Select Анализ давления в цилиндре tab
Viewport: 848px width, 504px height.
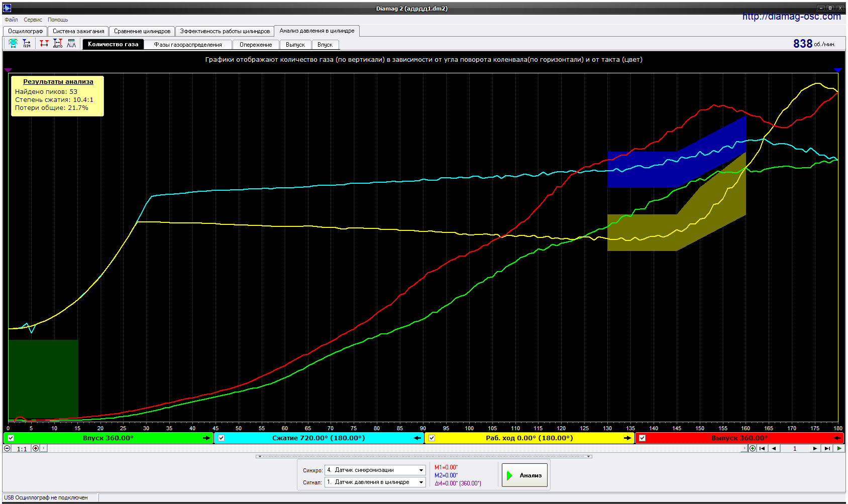317,31
